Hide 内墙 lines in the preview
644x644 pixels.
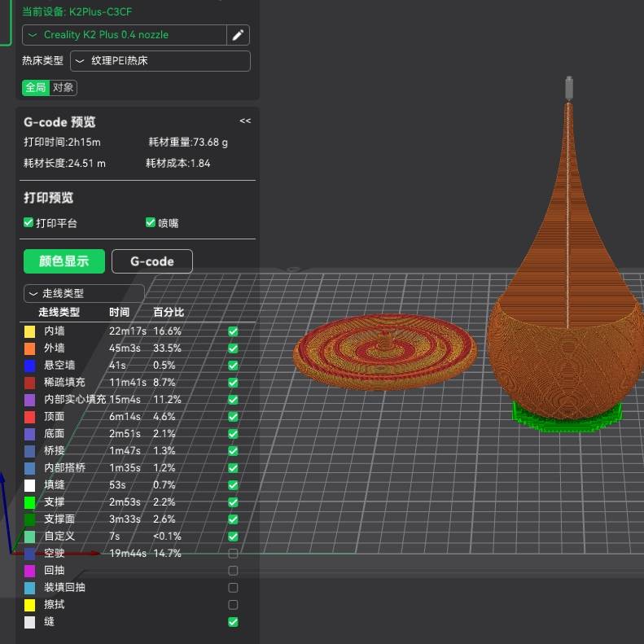(x=233, y=331)
